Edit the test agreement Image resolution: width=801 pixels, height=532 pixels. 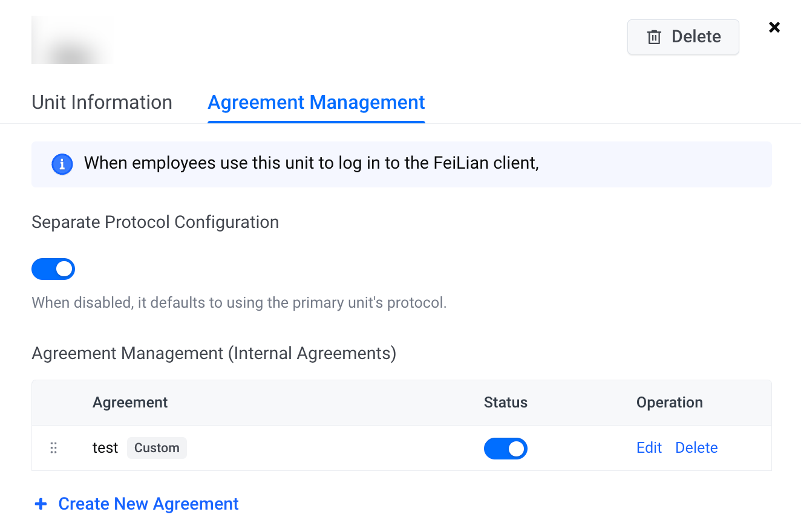click(x=649, y=448)
